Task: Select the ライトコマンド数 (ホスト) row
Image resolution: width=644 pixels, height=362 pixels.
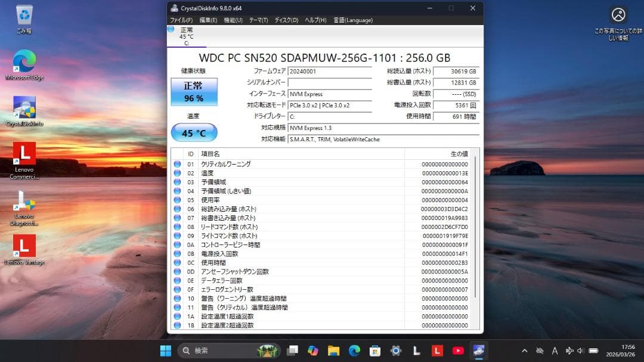Action: [x=321, y=236]
